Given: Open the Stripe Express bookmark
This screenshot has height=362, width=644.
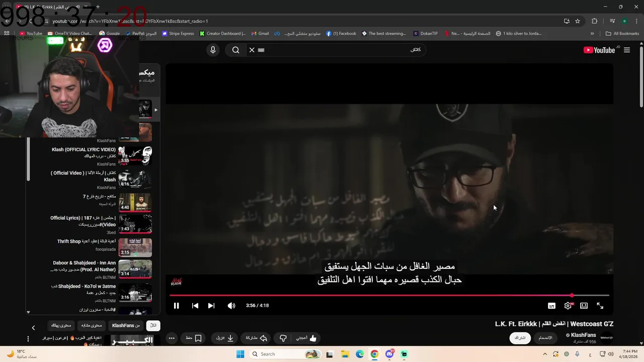Looking at the screenshot, I should [178, 34].
